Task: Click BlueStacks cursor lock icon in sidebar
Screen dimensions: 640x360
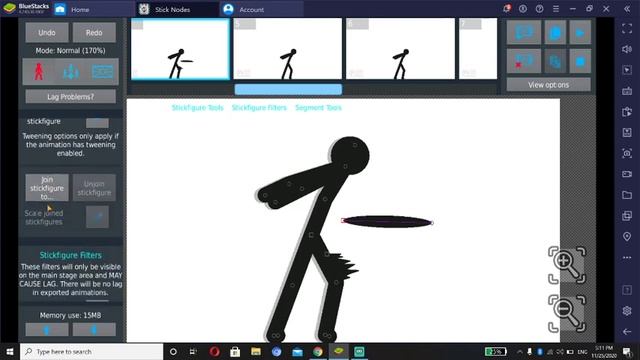Action: (627, 70)
